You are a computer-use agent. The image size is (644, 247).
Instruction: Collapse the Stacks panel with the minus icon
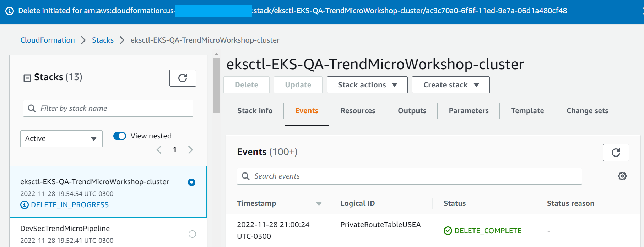(27, 78)
